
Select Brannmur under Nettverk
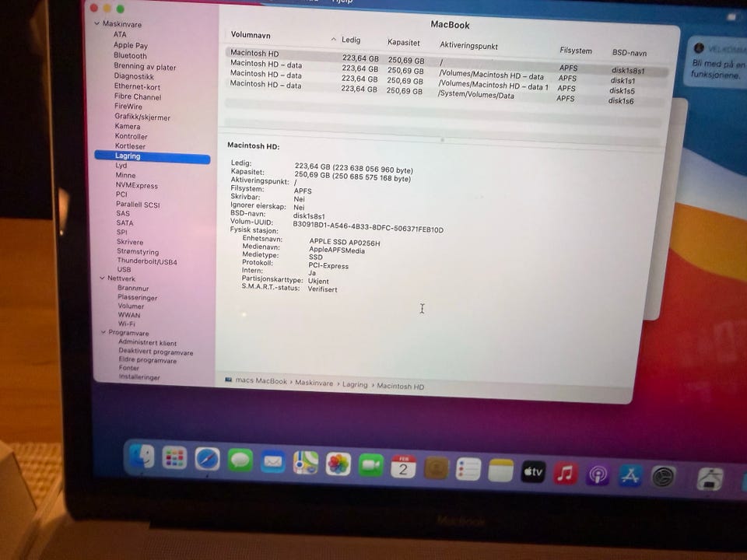click(133, 288)
